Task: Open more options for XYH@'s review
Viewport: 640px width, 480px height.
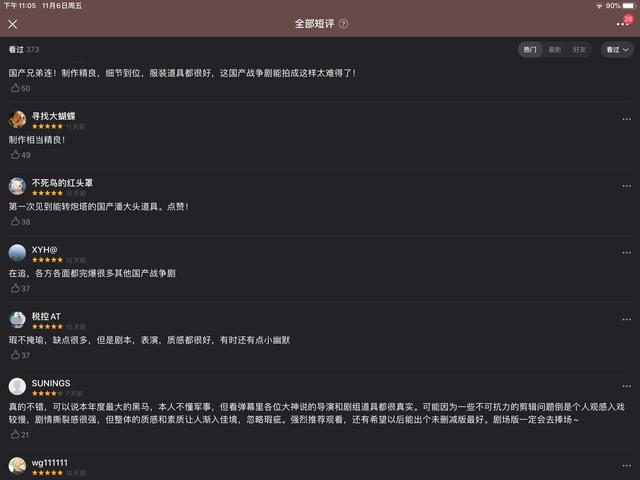Action: (627, 253)
